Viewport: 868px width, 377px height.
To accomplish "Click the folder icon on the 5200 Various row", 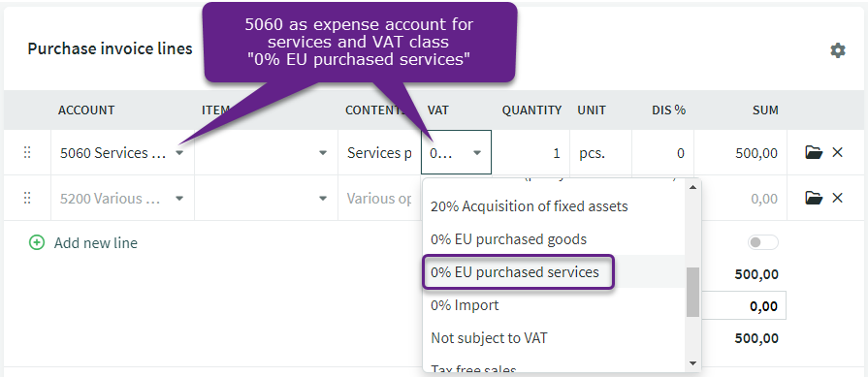I will 813,198.
